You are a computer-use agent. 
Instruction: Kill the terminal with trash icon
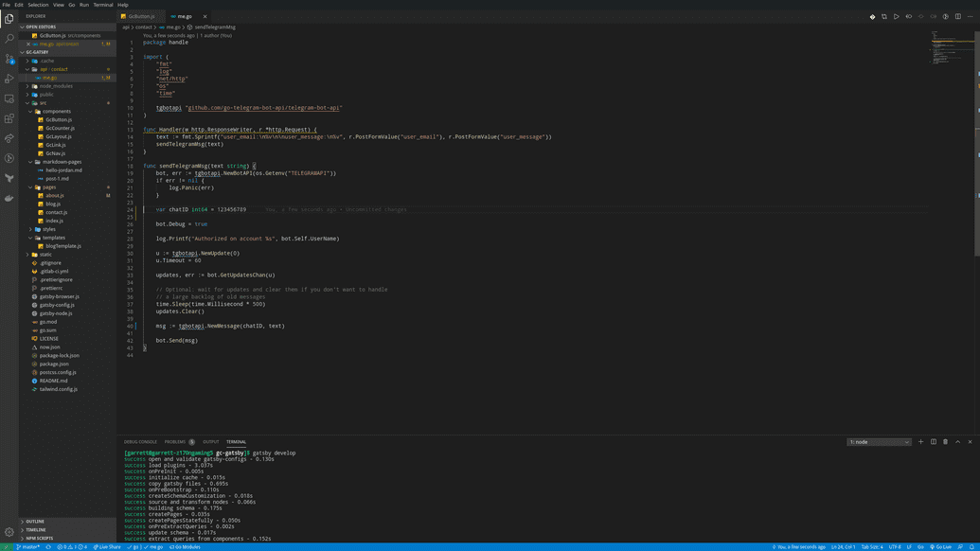[x=945, y=442]
